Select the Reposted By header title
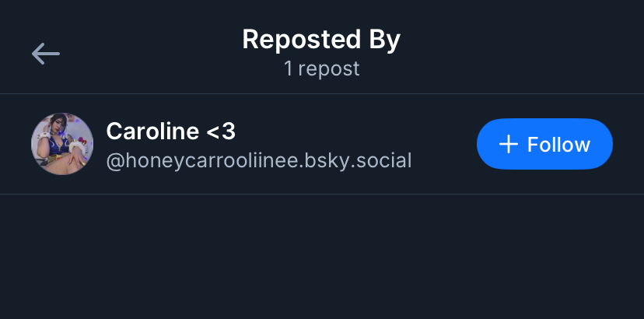The width and height of the screenshot is (644, 319). (321, 40)
